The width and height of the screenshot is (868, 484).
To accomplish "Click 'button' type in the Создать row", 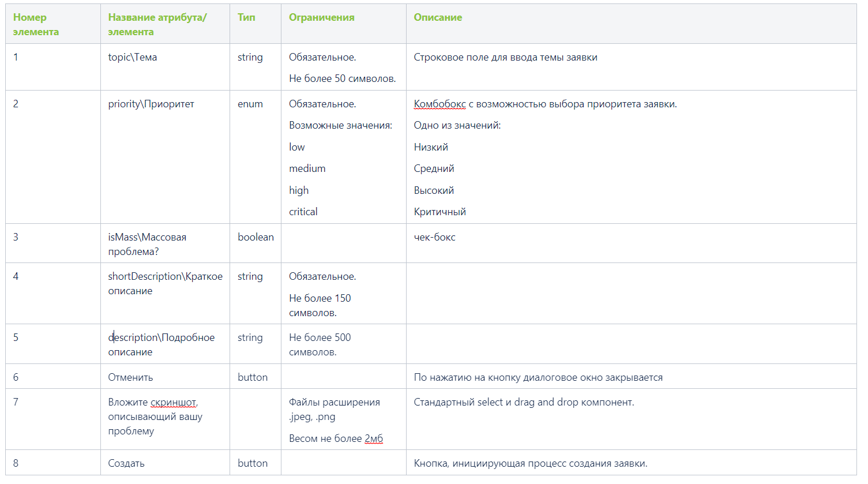I will click(253, 463).
